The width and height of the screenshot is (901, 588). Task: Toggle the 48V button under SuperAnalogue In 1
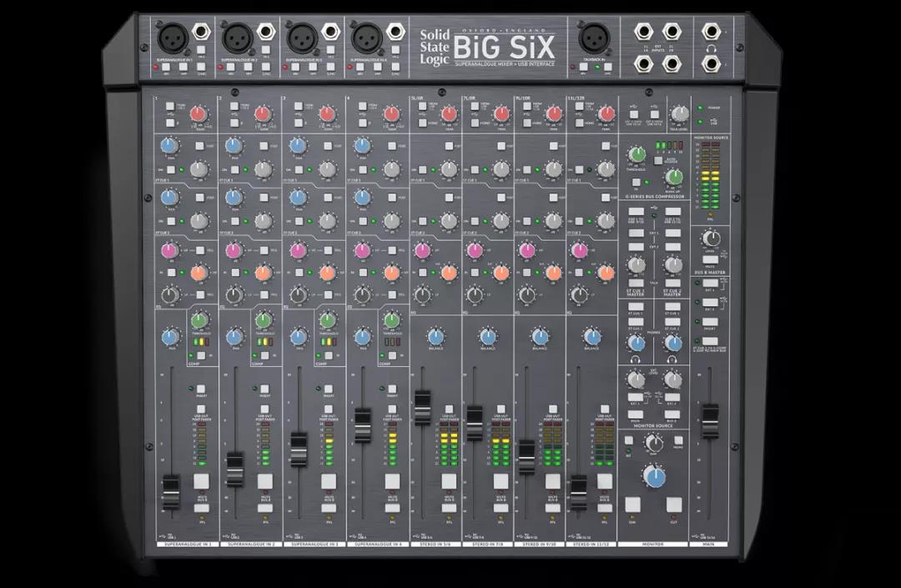click(165, 67)
